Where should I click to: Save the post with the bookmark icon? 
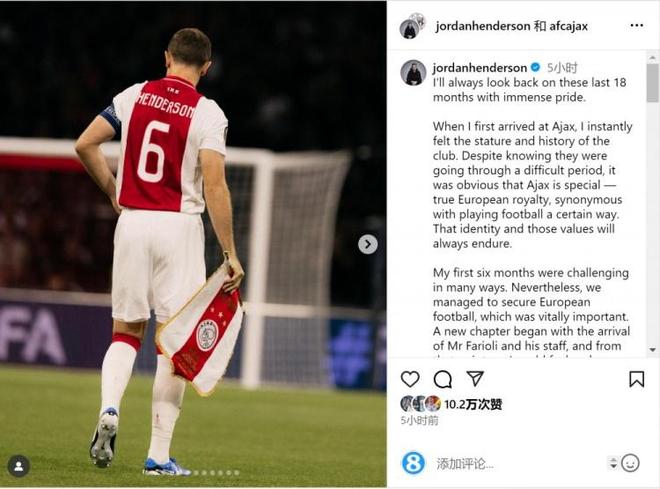pyautogui.click(x=636, y=379)
